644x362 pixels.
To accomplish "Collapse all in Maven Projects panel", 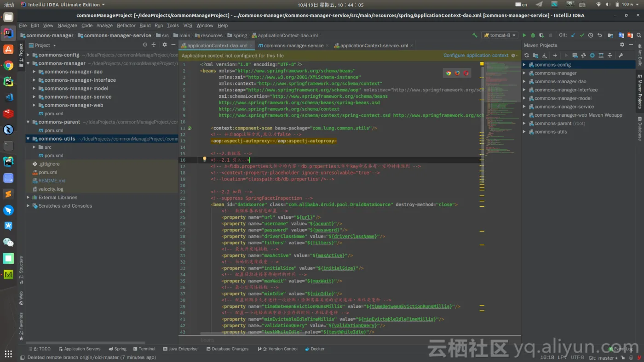I will point(609,55).
